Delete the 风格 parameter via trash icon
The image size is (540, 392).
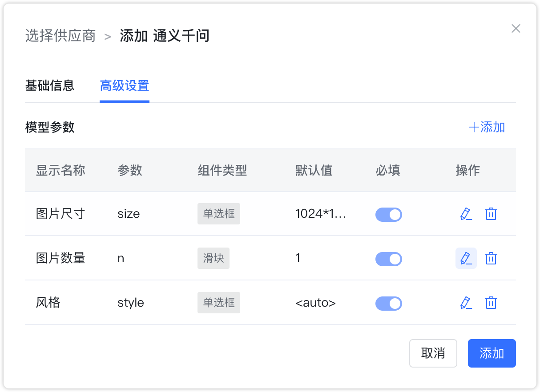(491, 303)
